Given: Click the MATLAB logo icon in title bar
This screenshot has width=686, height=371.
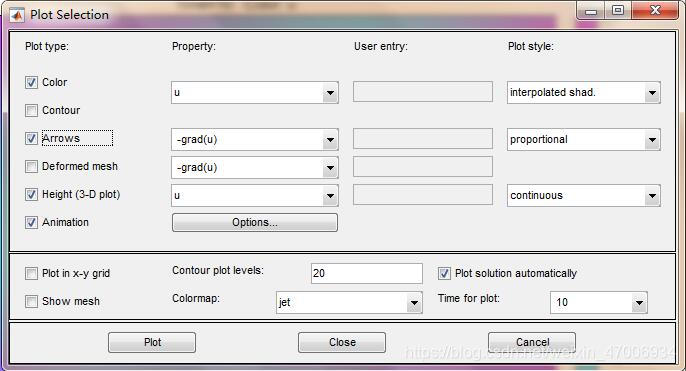Looking at the screenshot, I should pos(17,15).
